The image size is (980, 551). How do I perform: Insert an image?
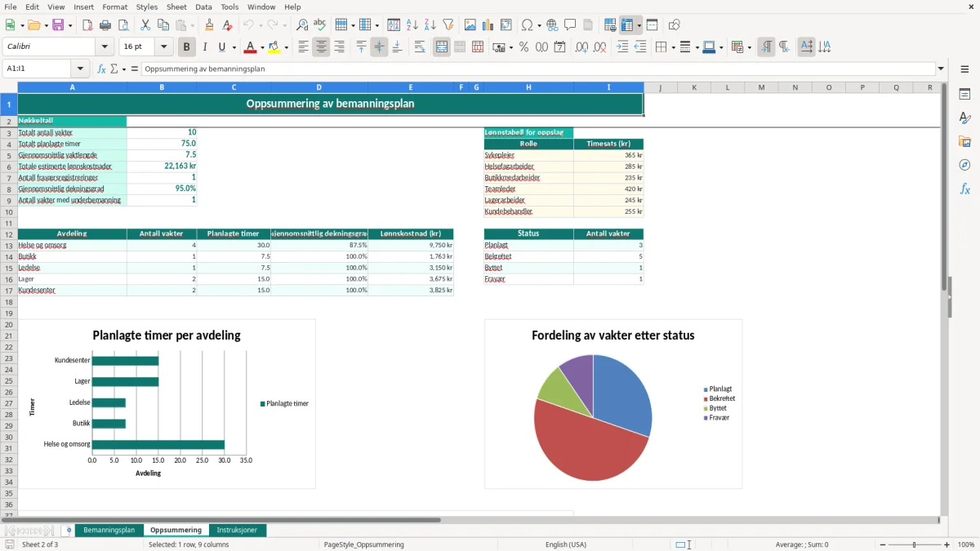(470, 25)
